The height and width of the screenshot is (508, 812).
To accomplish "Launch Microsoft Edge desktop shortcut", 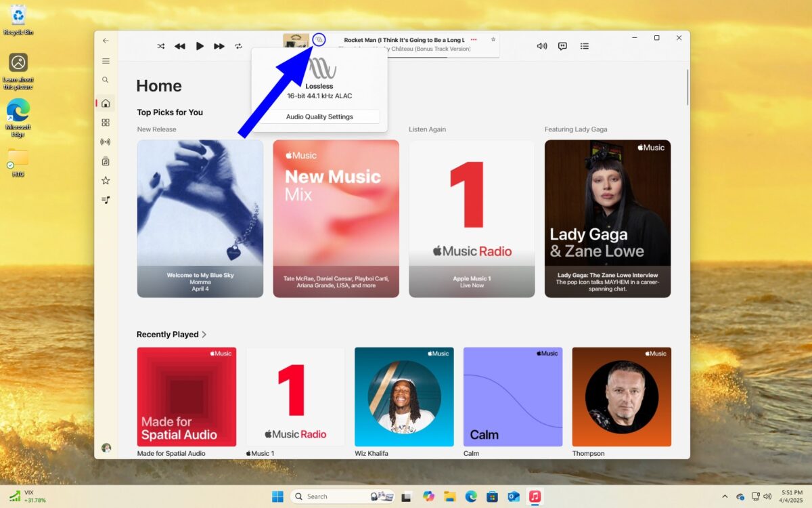I will tap(18, 118).
